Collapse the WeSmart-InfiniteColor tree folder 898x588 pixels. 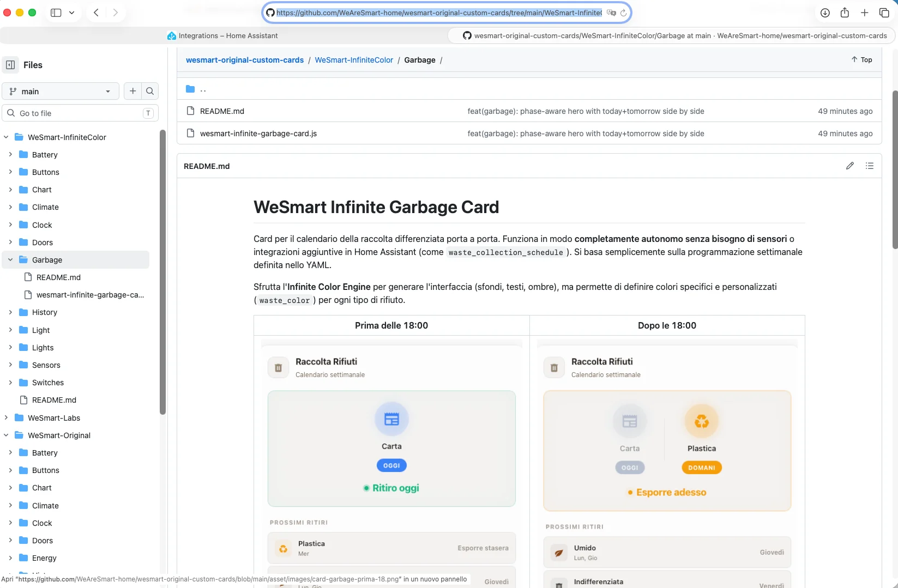[6, 137]
